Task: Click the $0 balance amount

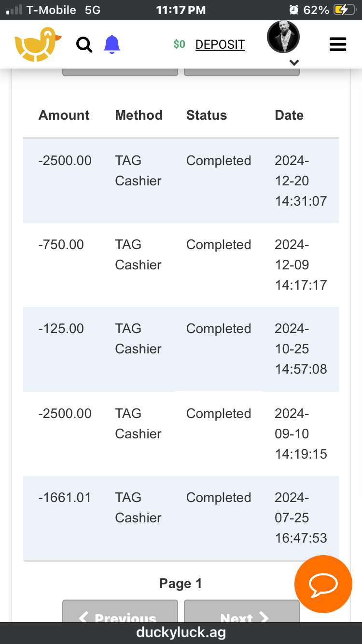Action: coord(179,44)
